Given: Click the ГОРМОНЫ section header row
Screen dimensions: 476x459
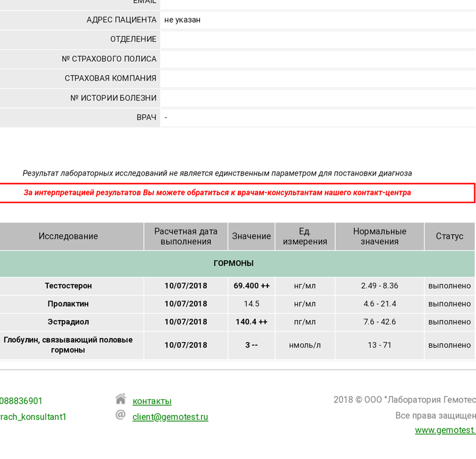Looking at the screenshot, I should (x=234, y=264).
